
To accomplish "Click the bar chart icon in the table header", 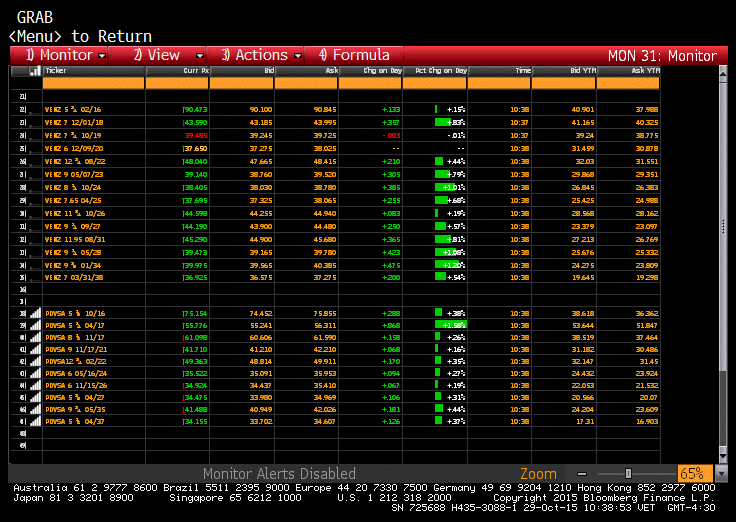I will (x=35, y=71).
